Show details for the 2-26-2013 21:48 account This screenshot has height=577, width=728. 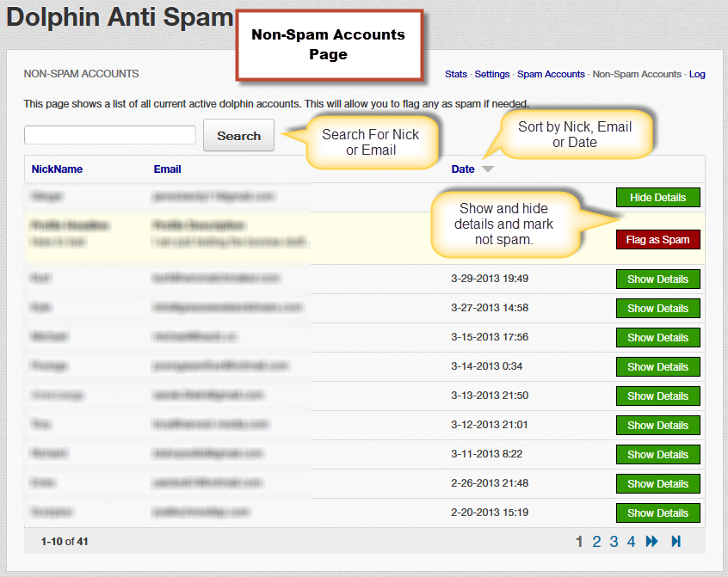click(x=658, y=484)
